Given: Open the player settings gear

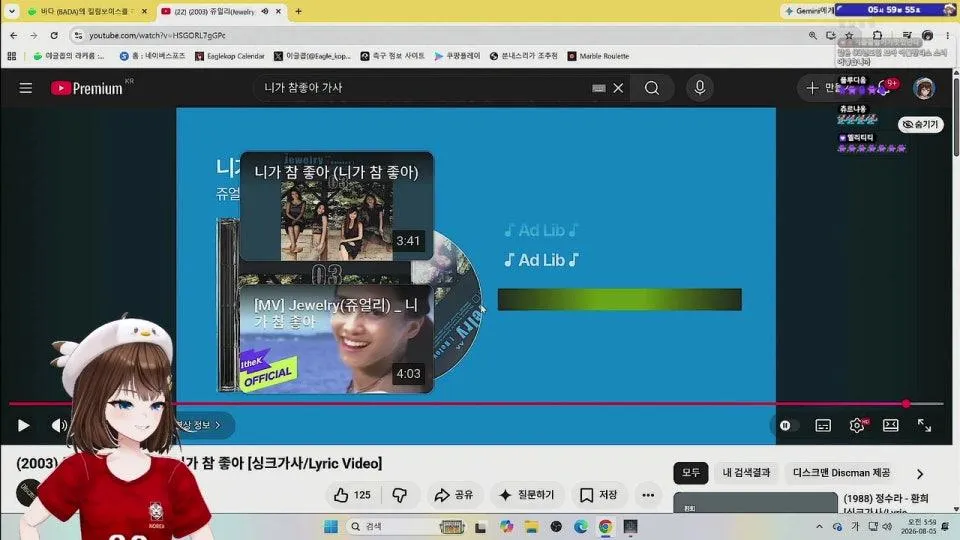Looking at the screenshot, I should [x=857, y=425].
